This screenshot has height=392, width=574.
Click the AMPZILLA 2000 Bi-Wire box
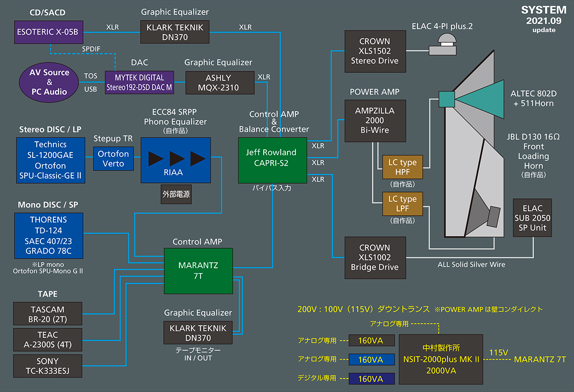(x=375, y=121)
